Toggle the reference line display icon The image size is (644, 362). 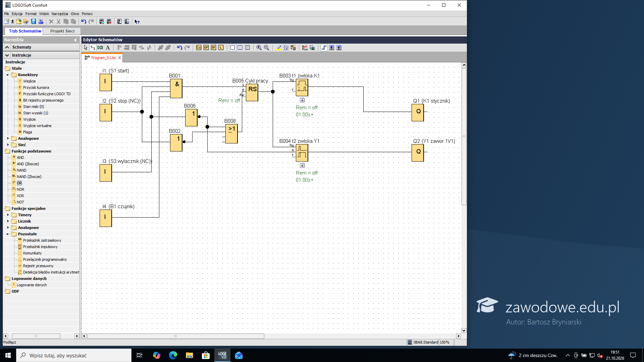(324, 48)
